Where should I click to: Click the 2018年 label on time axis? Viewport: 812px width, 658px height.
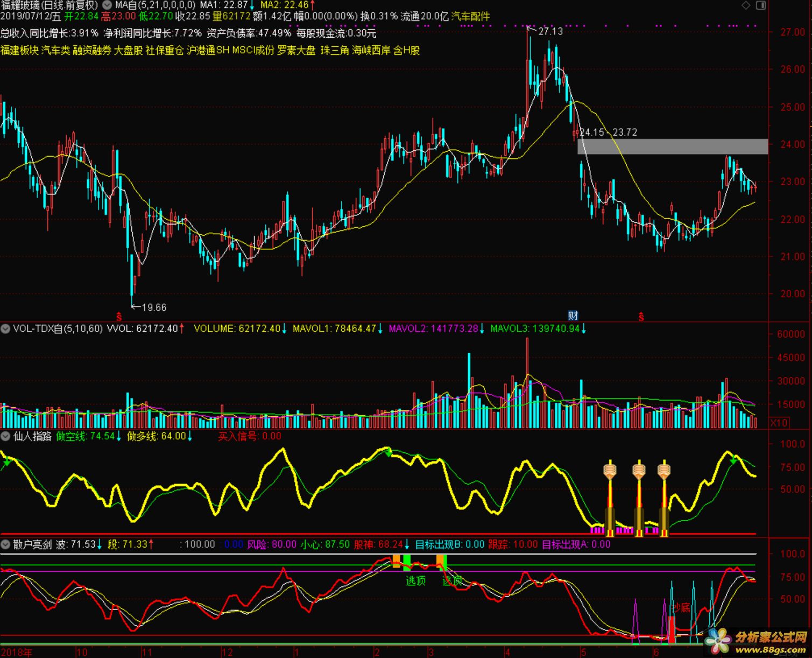coord(17,653)
